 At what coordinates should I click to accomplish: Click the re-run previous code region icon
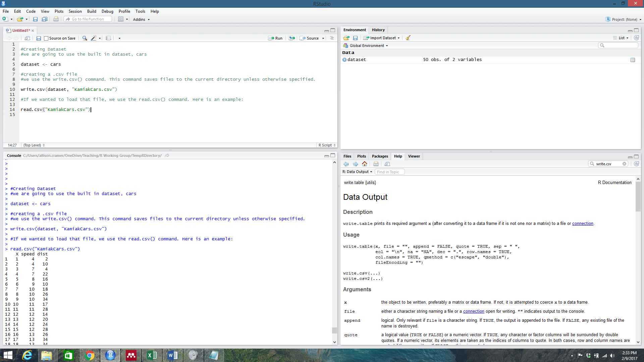point(292,38)
